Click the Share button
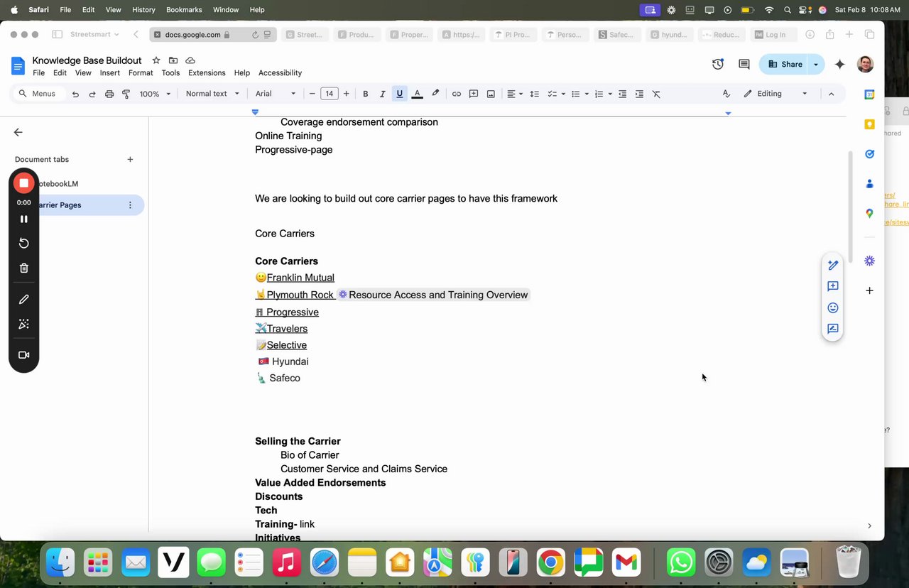 coord(784,64)
